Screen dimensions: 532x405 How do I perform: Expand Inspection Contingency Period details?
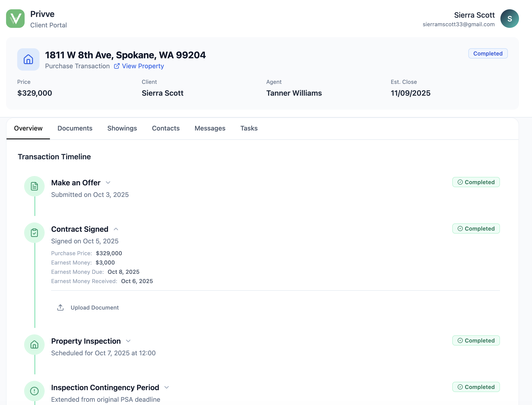[x=167, y=387]
